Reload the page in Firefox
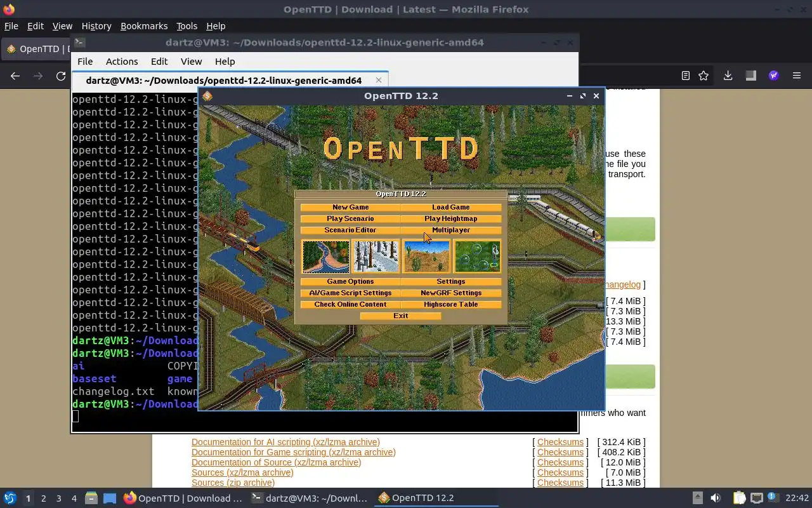The height and width of the screenshot is (508, 812). coord(61,76)
